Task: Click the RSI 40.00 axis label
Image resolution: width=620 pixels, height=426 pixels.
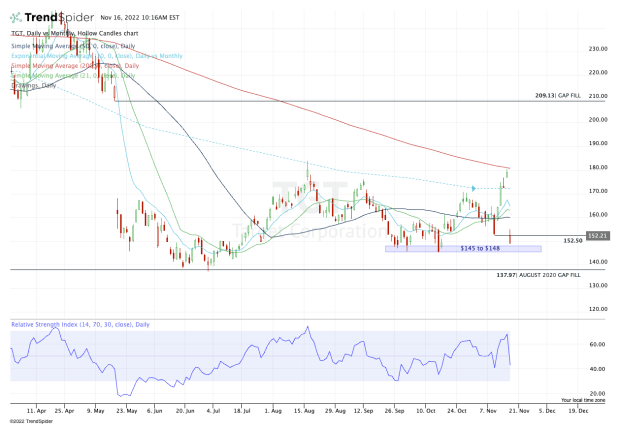Action: pos(597,369)
